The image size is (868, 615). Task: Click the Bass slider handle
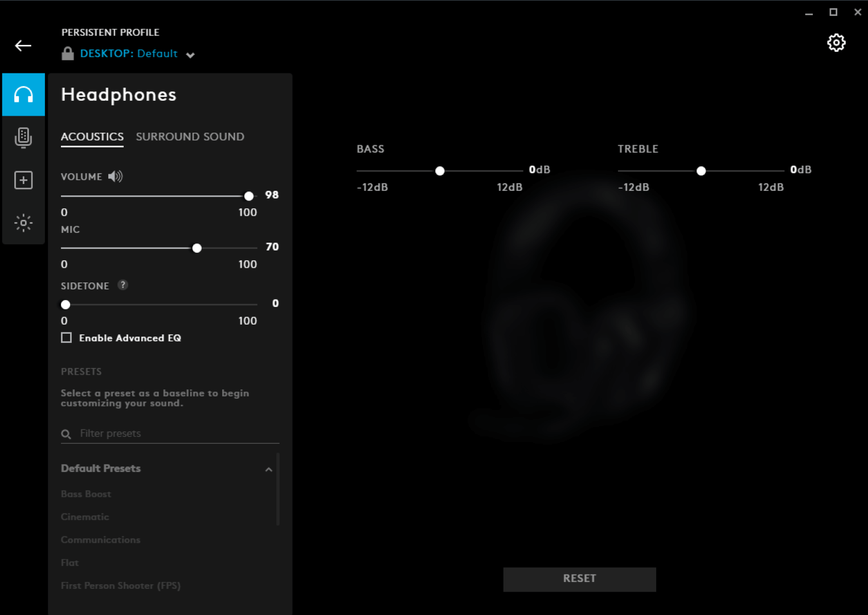pyautogui.click(x=440, y=171)
